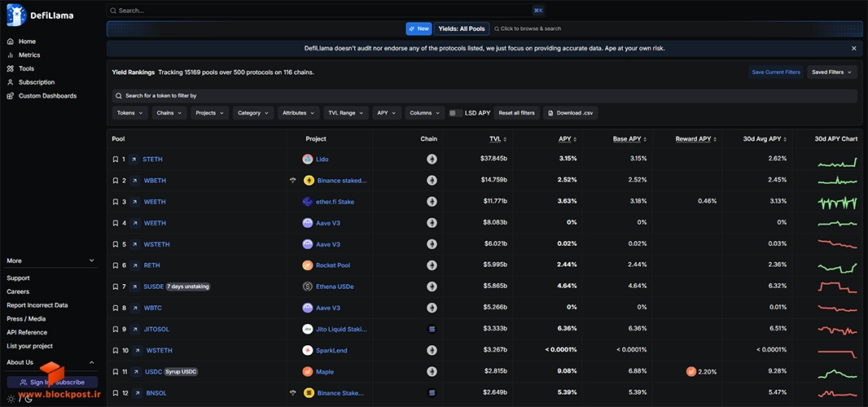Dismiss the risk disclaimer banner
The width and height of the screenshot is (868, 407).
(853, 49)
